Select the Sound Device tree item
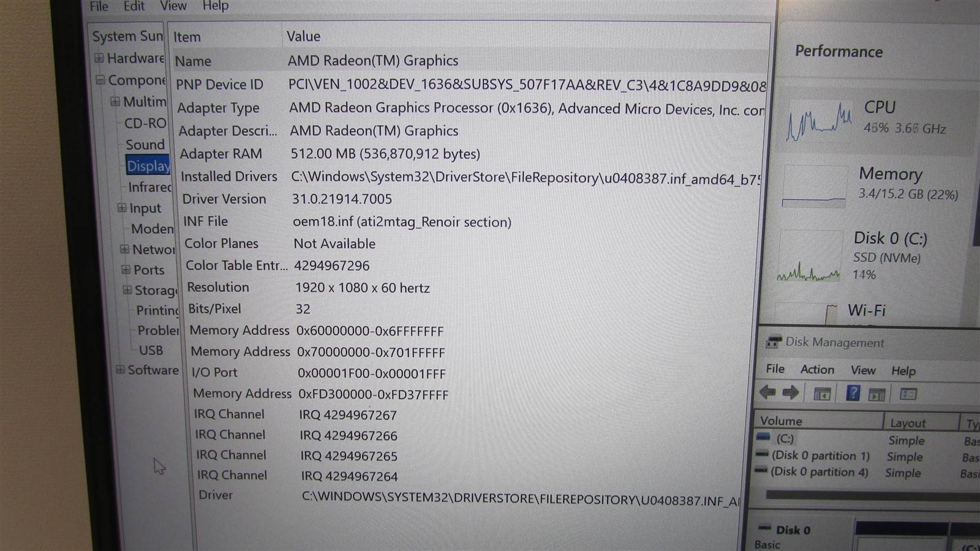The image size is (980, 551). 145,144
